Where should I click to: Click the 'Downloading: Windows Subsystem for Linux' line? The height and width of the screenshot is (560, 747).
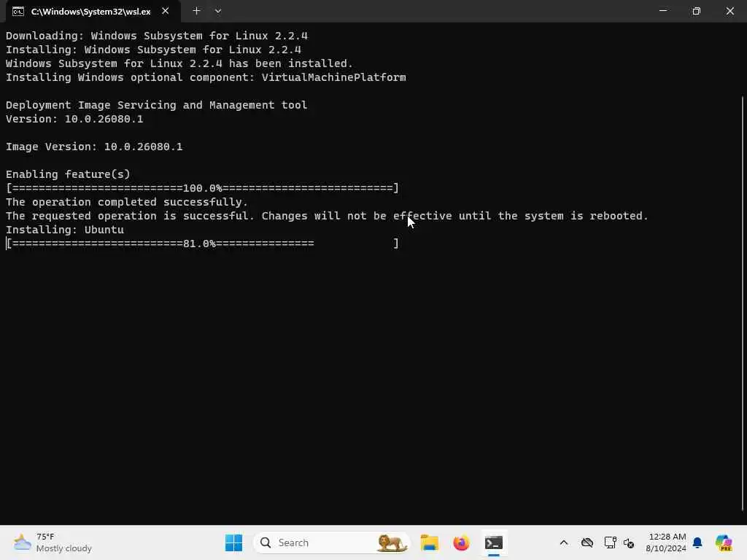click(x=157, y=36)
